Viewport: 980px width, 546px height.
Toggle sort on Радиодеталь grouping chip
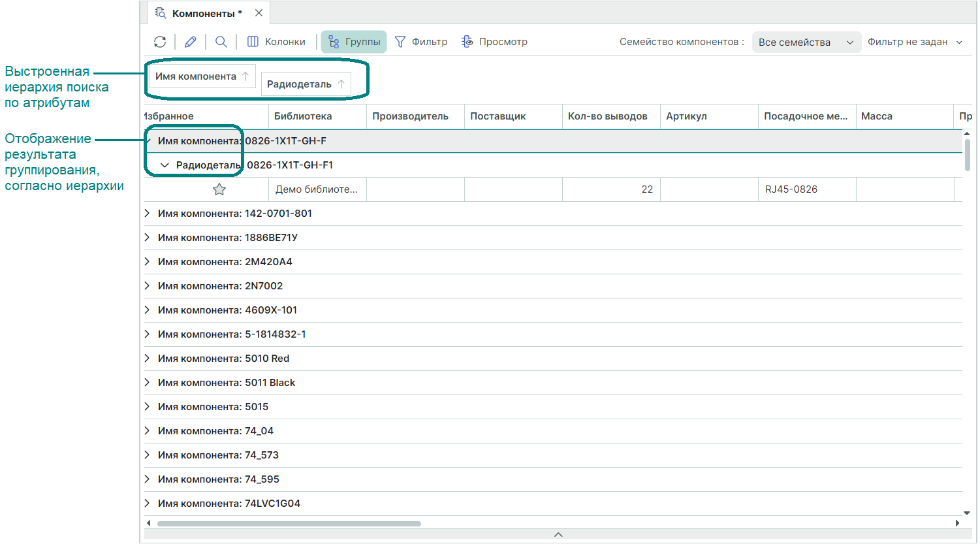pyautogui.click(x=341, y=84)
